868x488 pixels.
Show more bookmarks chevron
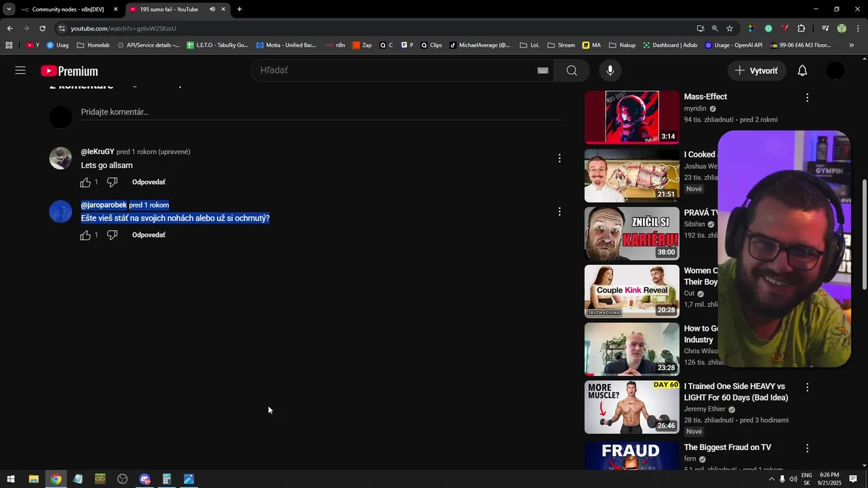[x=852, y=45]
